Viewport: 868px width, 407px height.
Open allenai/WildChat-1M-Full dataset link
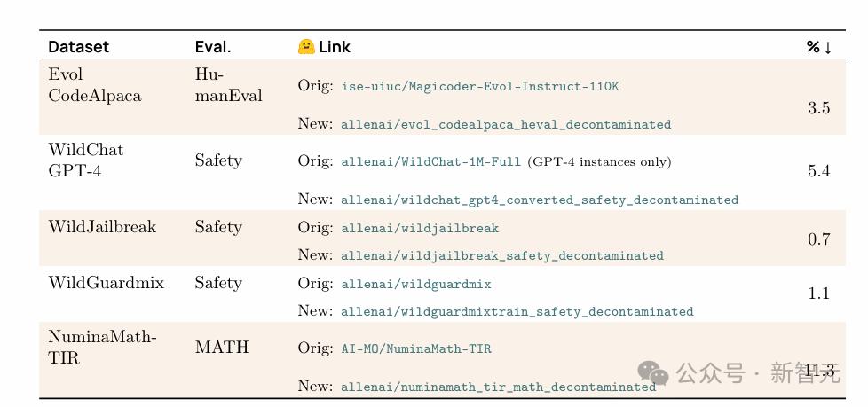click(x=431, y=162)
